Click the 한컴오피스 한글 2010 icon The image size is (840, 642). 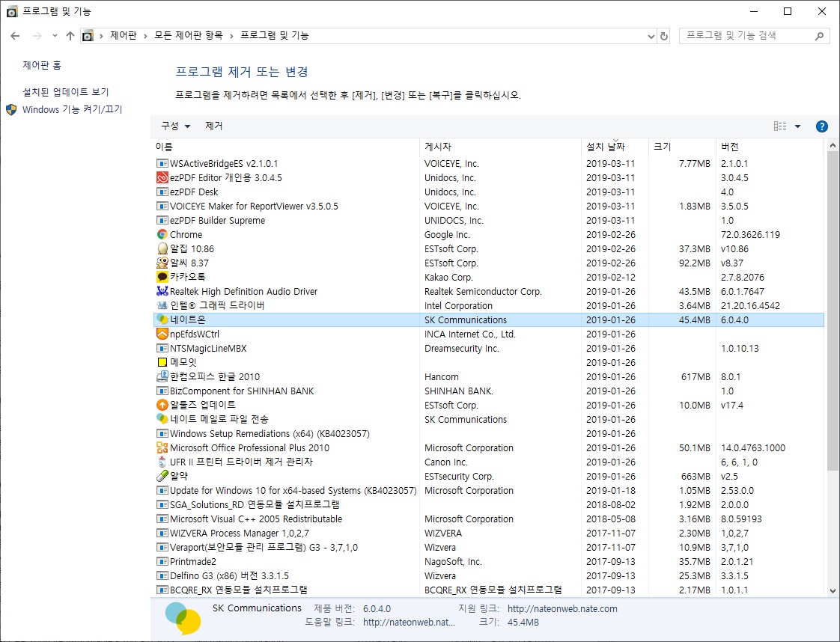coord(162,377)
